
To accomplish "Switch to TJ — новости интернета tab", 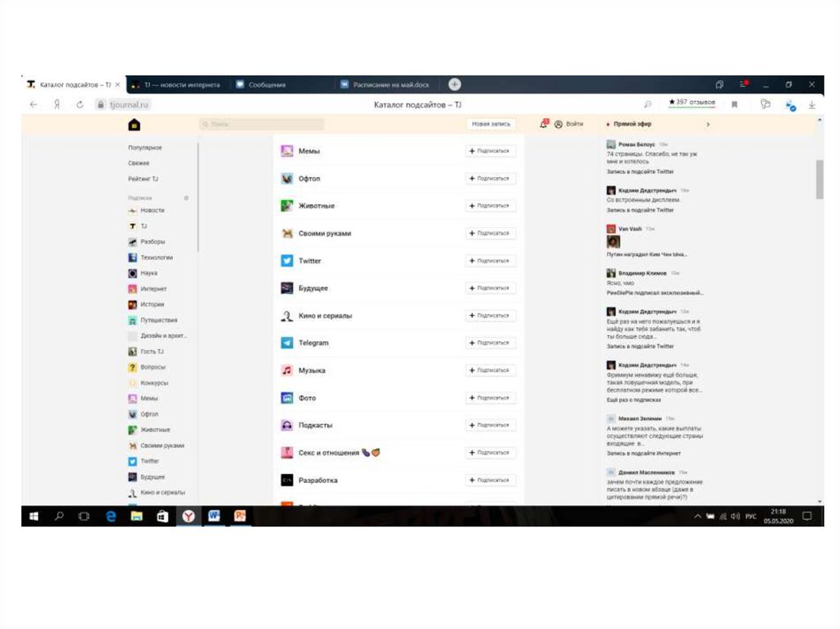I will coord(176,84).
